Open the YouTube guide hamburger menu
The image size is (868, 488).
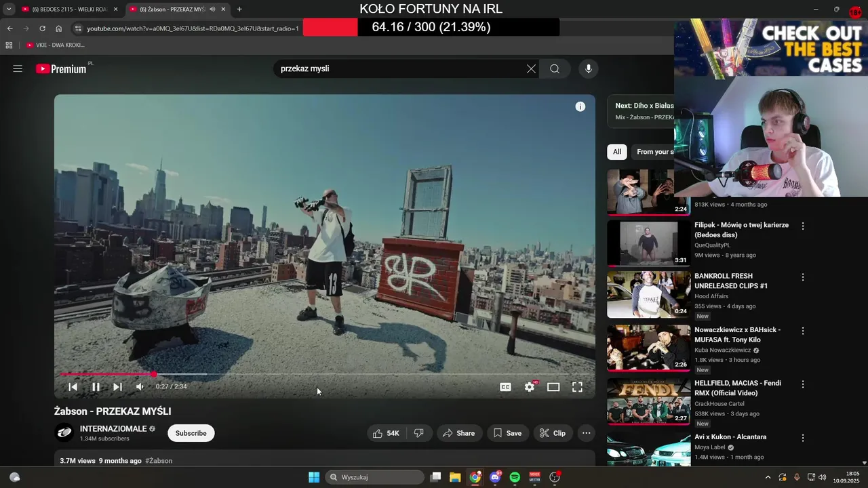(x=18, y=68)
